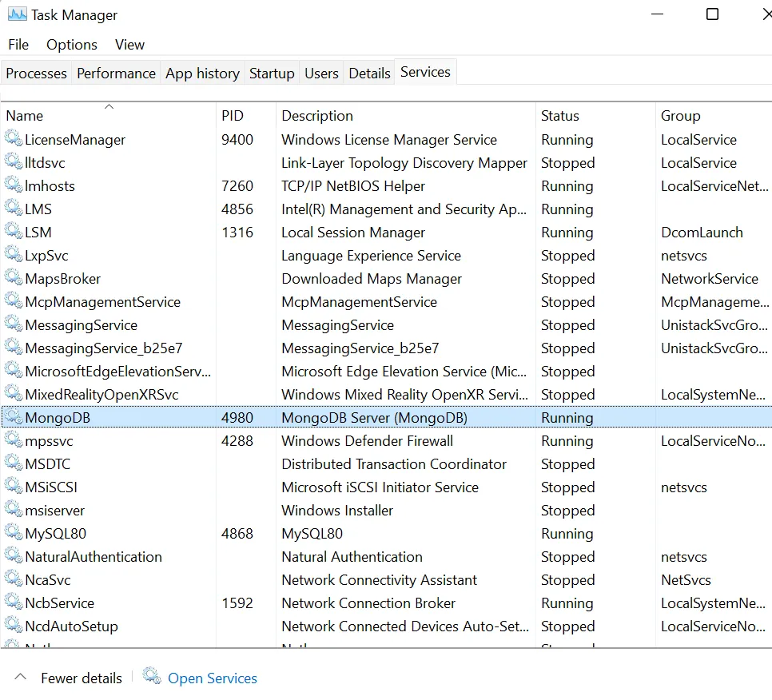772x700 pixels.
Task: Click the Microsoft iSCSI Initiator Service description
Action: pos(380,487)
